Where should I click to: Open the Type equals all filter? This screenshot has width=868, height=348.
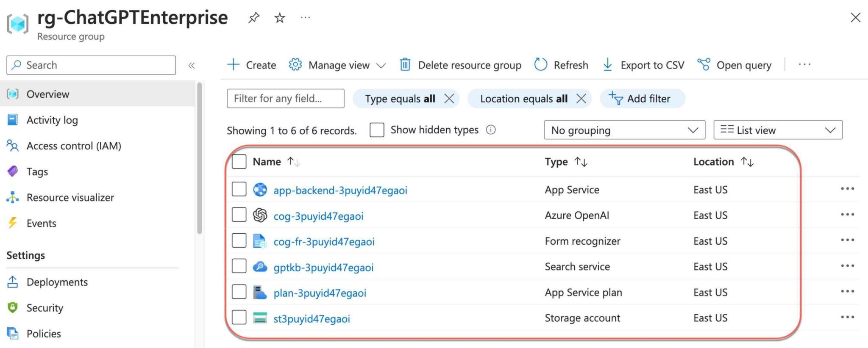400,99
